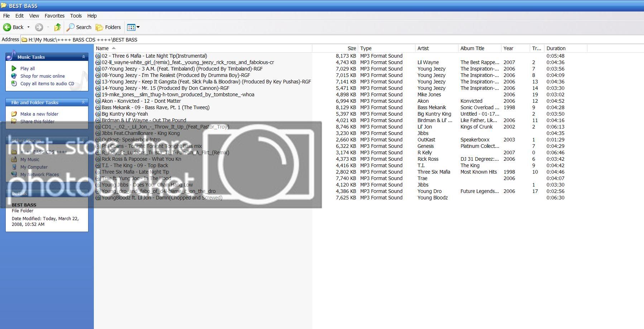
Task: Click MP3 icon for Big Kuntry King-Yeah
Action: tap(98, 114)
